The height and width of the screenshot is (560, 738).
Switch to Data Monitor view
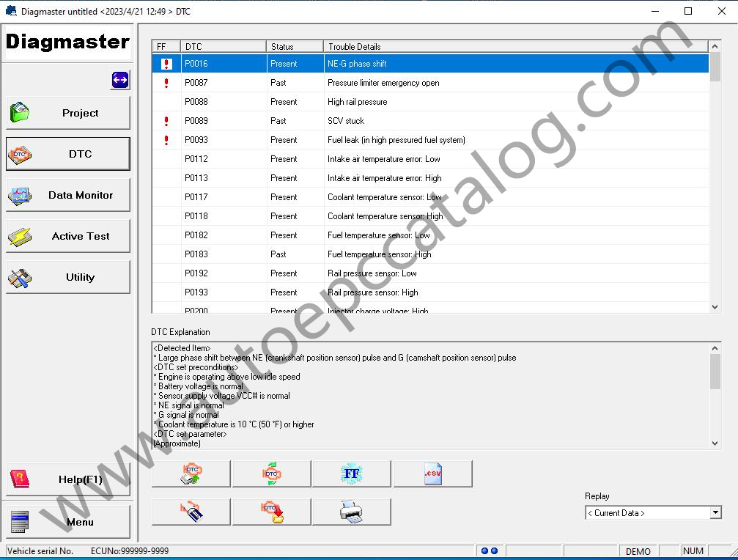pyautogui.click(x=68, y=195)
